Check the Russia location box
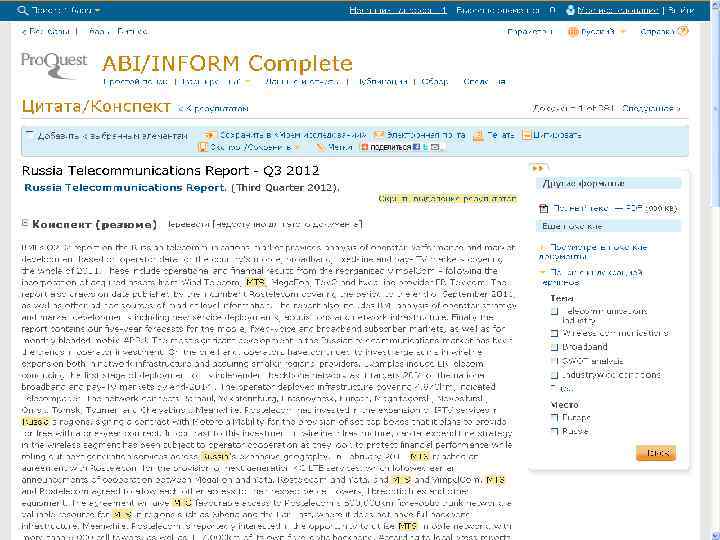720x540 pixels. [x=554, y=431]
